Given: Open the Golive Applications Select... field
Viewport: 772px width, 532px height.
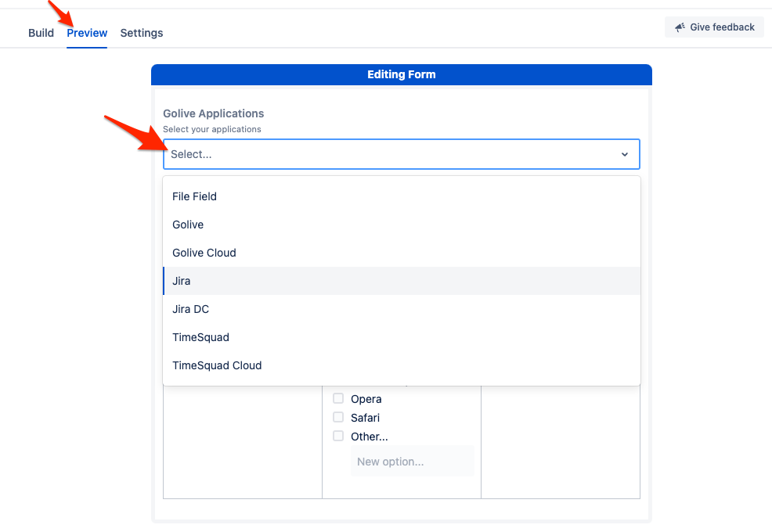Looking at the screenshot, I should [391, 155].
